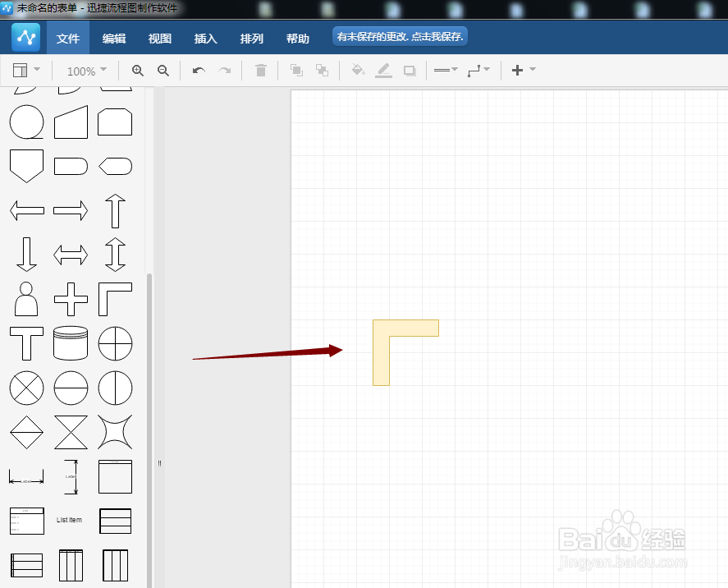The width and height of the screenshot is (728, 588).
Task: Select the off-page connector shape
Action: [27, 166]
